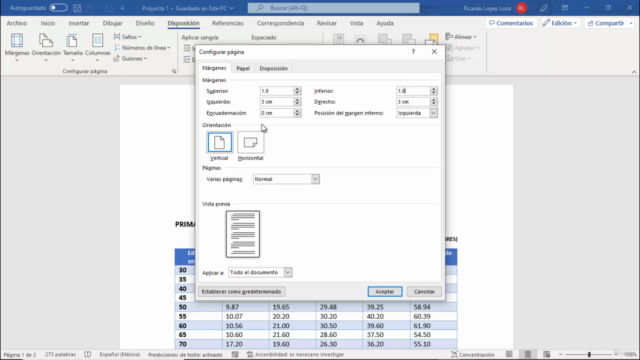Switch to the Disposición tab in dialog

(x=273, y=68)
